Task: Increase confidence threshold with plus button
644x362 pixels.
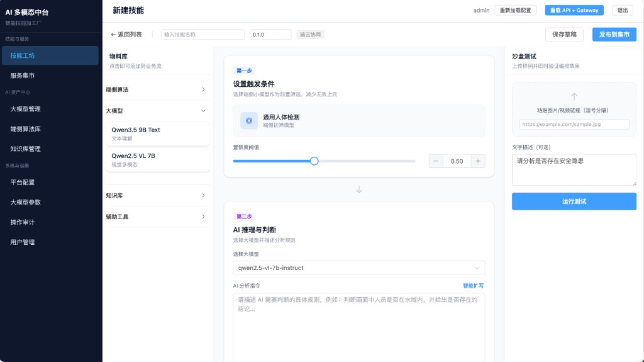Action: [x=478, y=161]
